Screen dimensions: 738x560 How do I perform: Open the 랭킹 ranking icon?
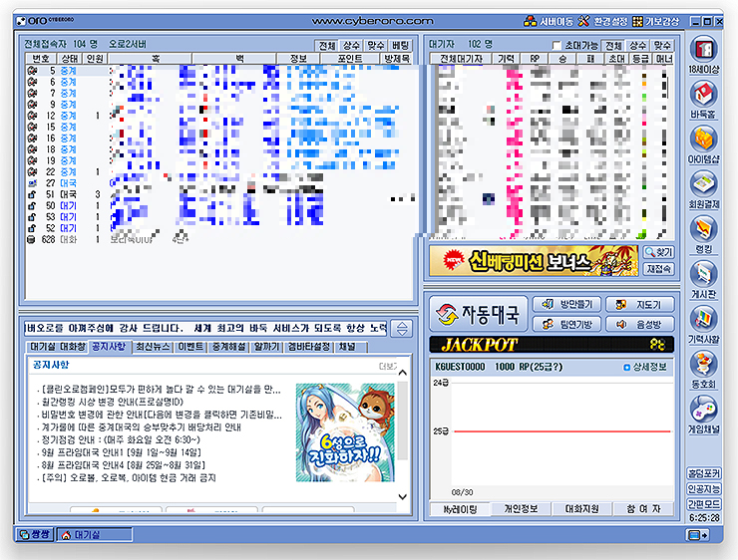click(704, 235)
